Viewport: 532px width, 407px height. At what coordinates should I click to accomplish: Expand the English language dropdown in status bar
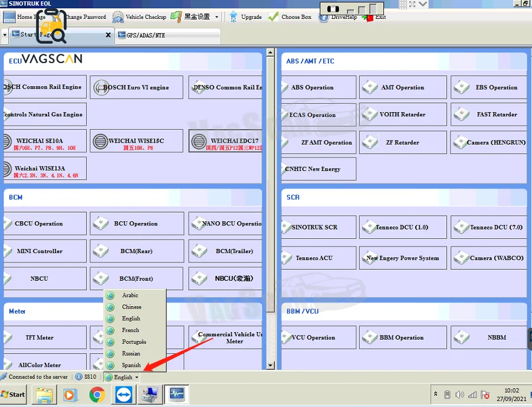tap(137, 378)
